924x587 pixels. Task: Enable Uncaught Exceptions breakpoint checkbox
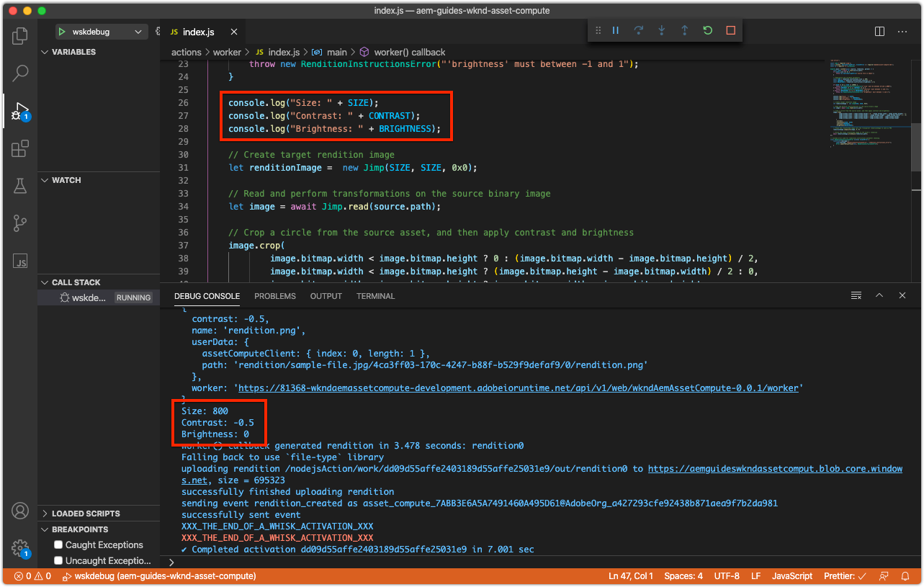[x=59, y=561]
